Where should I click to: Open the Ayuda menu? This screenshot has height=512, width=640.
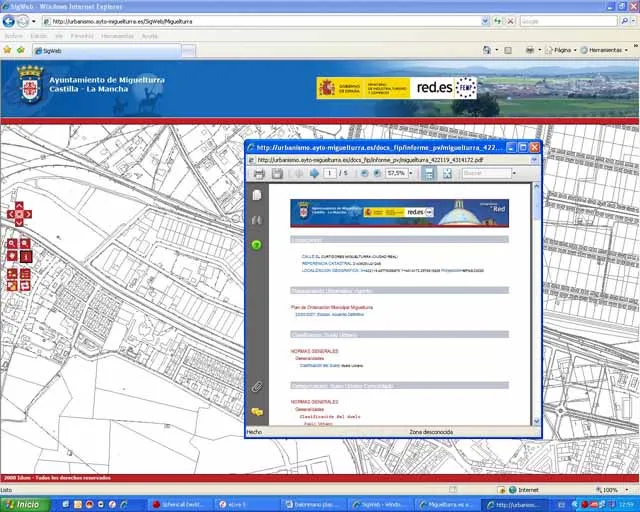(149, 36)
